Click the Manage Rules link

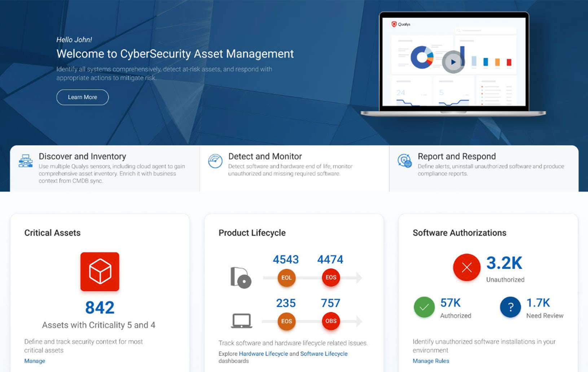(x=431, y=361)
